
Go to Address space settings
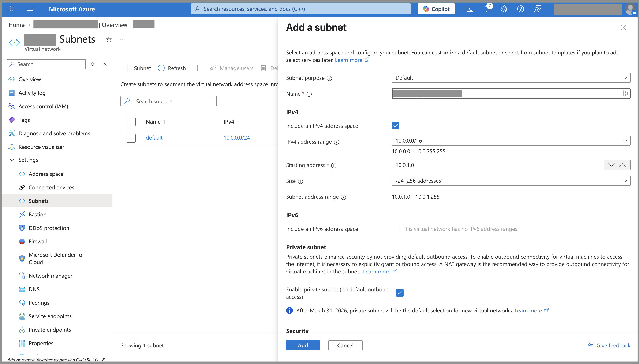point(46,174)
